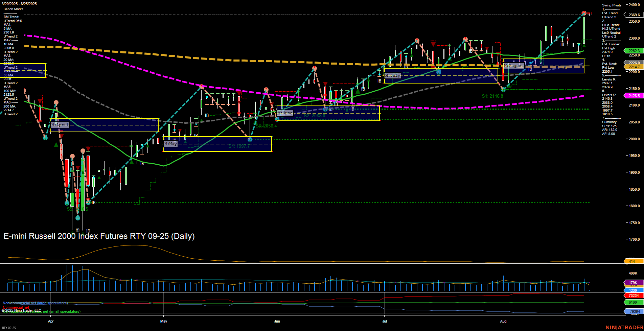Viewport: 644px width, 331px height.
Task: Click the teal swing pivot dot at the chart's top high
Action: (x=584, y=13)
